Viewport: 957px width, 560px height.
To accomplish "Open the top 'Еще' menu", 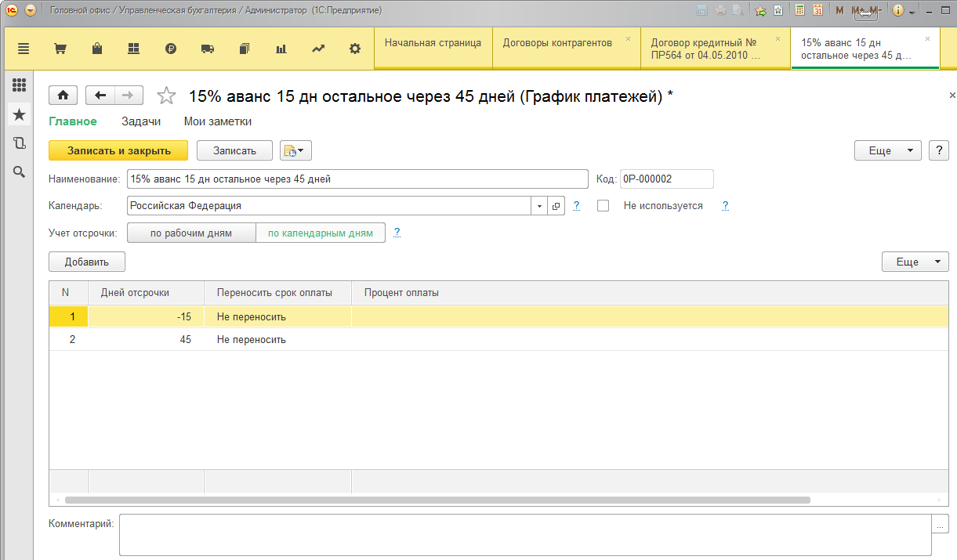I will click(887, 151).
